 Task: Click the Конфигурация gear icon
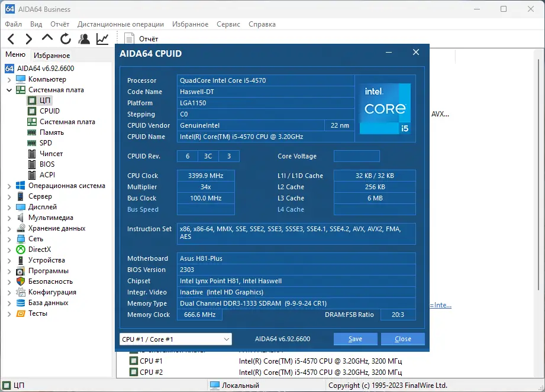21,292
